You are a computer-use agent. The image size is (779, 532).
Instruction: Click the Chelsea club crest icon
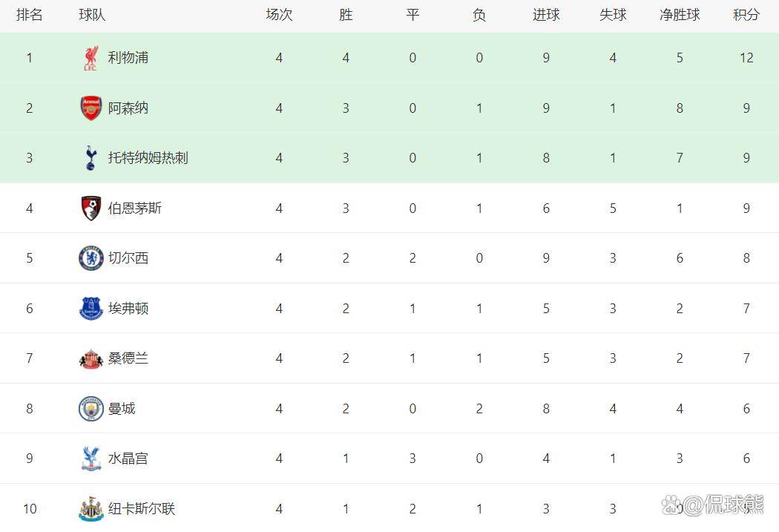click(x=91, y=258)
